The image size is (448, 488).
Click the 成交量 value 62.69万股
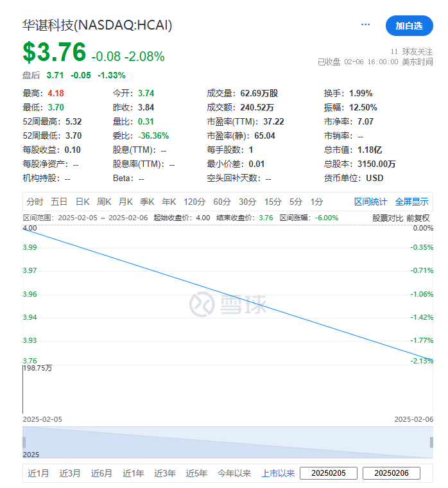[259, 93]
